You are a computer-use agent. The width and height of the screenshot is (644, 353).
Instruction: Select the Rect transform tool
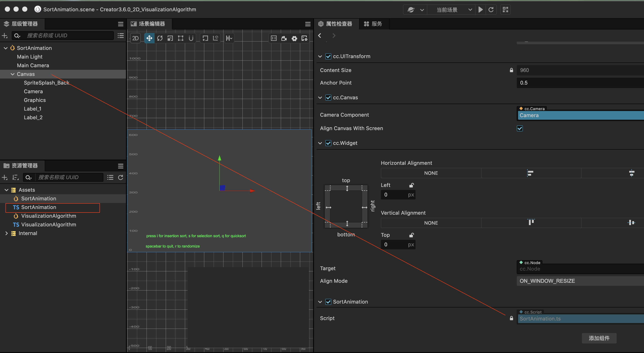(x=180, y=38)
